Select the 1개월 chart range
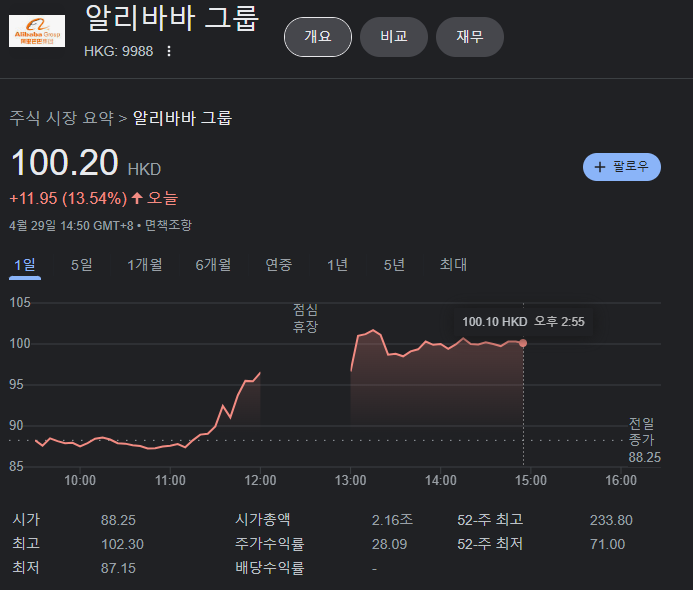Viewport: 693px width, 590px height. click(x=145, y=265)
